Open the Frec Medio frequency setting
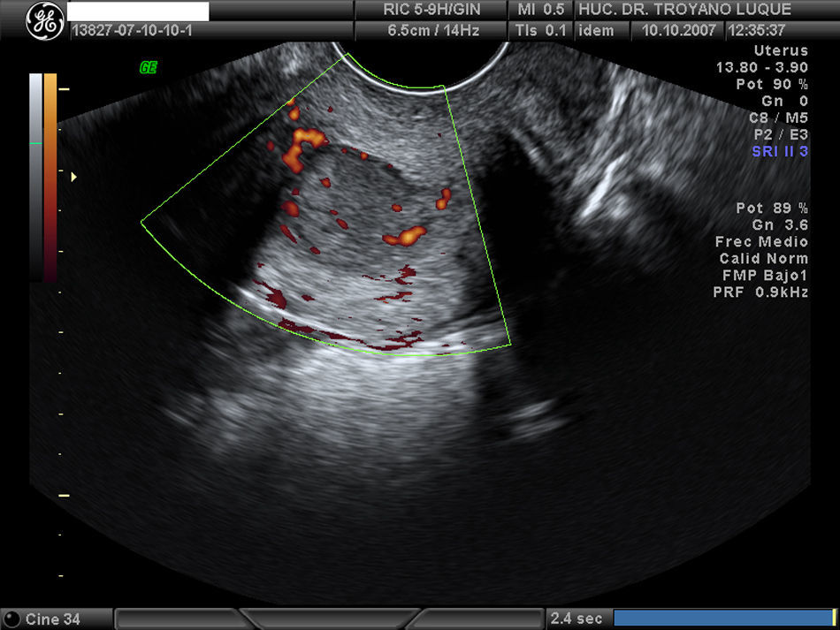840x630 pixels. click(x=761, y=242)
